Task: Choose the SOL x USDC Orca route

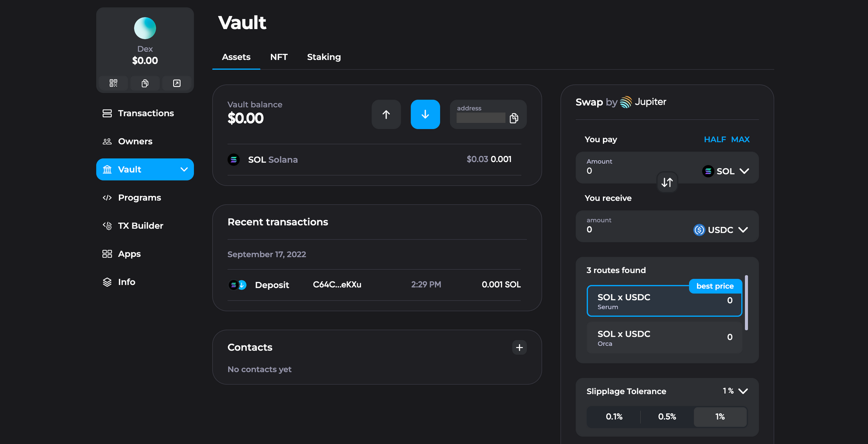Action: [664, 338]
